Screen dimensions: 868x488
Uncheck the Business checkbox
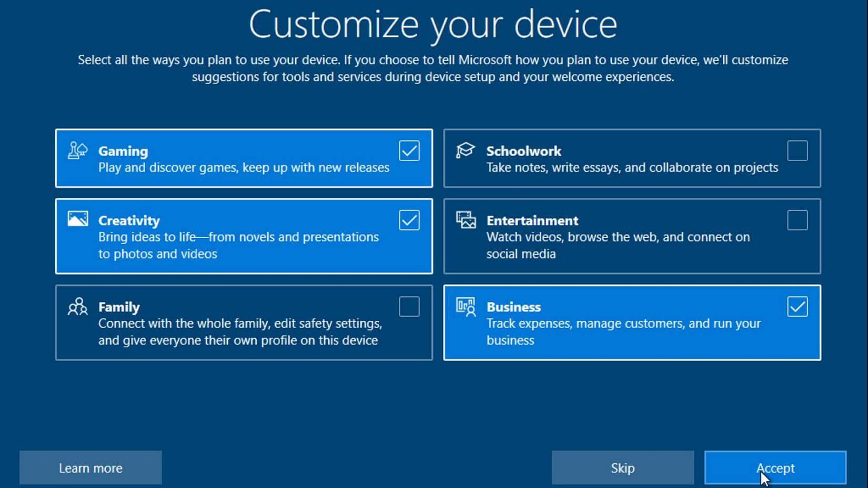click(797, 307)
